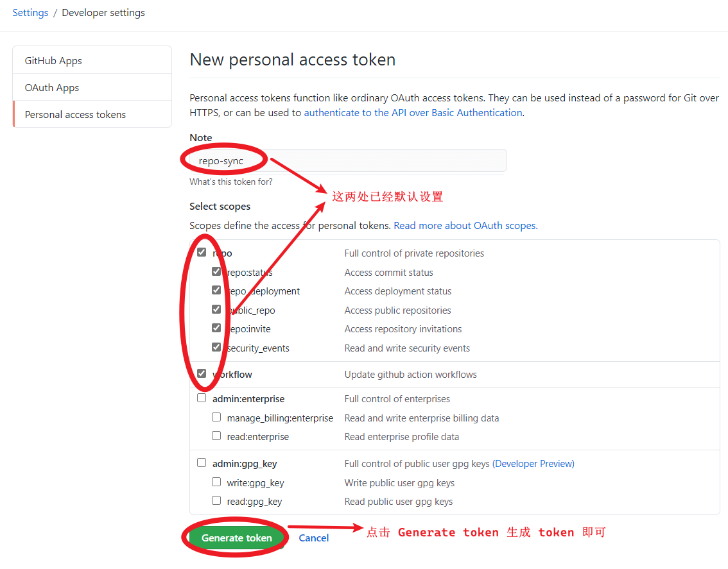This screenshot has height=569, width=728.
Task: Toggle the repo scope checkbox
Action: coord(202,252)
